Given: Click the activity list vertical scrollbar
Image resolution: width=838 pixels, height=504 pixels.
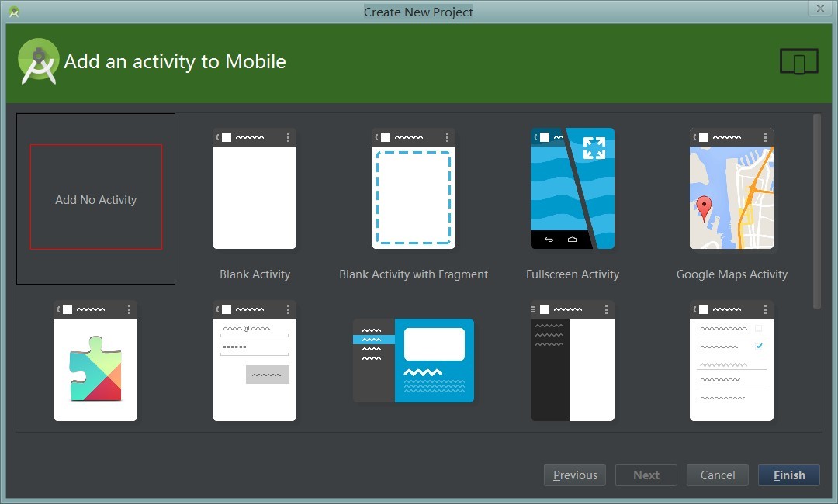Looking at the screenshot, I should tap(816, 209).
